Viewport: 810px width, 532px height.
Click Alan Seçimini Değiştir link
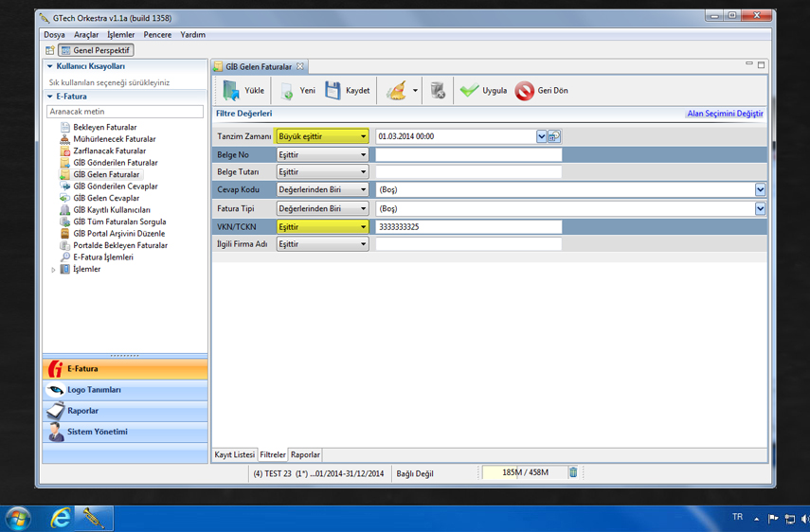(725, 114)
